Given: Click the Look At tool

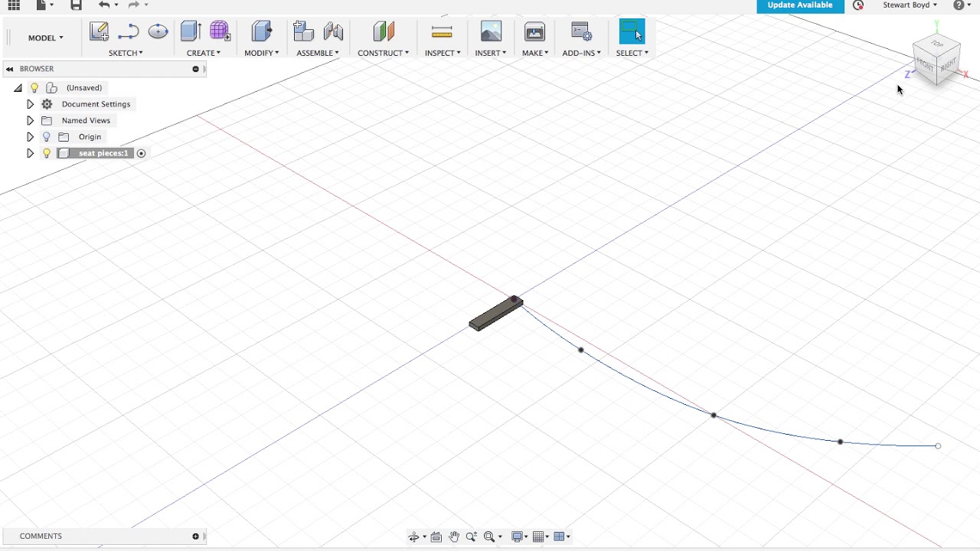Looking at the screenshot, I should tap(436, 536).
